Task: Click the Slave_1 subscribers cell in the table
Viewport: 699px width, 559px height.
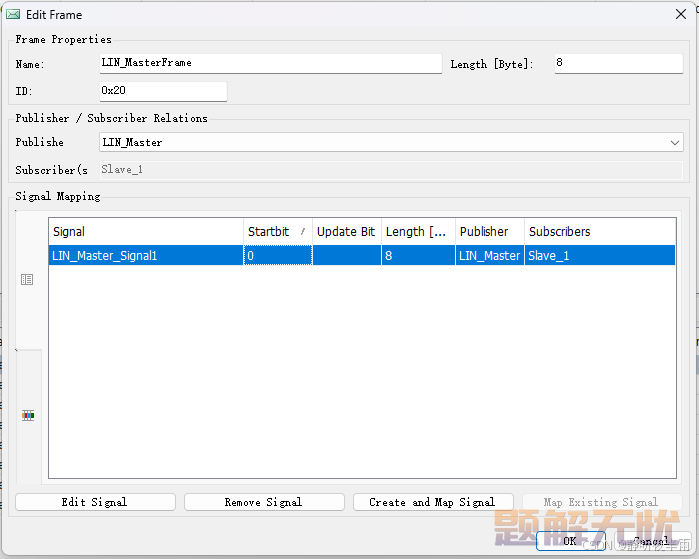Action: coord(600,255)
